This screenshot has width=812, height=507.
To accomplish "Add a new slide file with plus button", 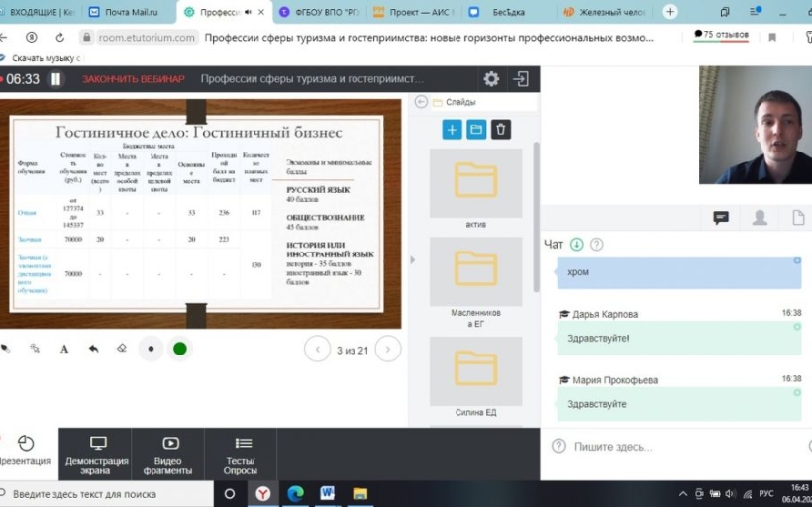I will (x=452, y=130).
